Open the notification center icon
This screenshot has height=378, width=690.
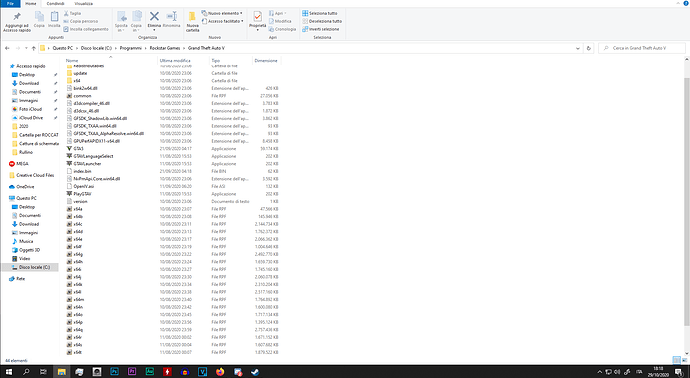679,372
